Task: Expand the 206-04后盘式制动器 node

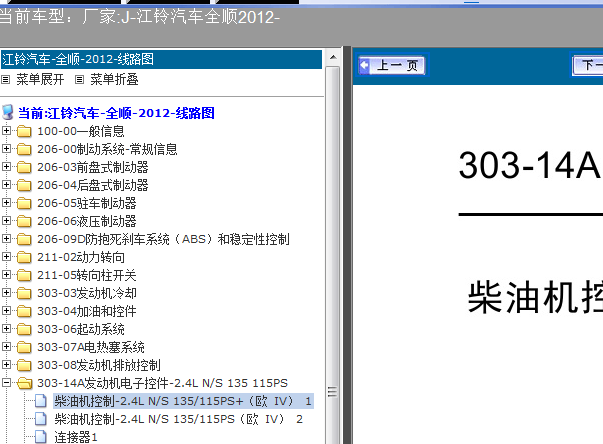Action: pyautogui.click(x=6, y=185)
